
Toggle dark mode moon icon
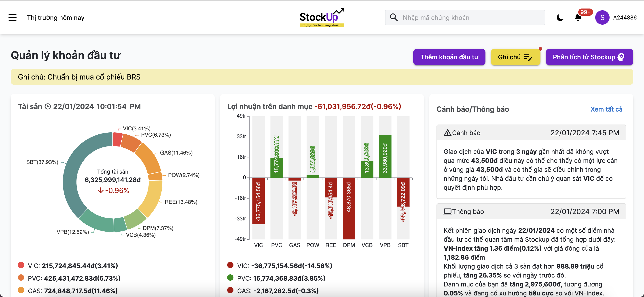pos(560,17)
